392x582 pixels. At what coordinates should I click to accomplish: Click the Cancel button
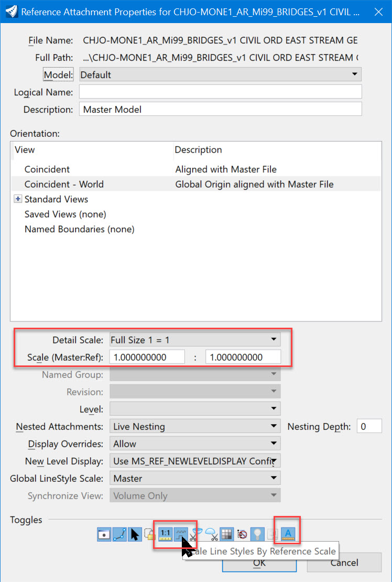(344, 563)
